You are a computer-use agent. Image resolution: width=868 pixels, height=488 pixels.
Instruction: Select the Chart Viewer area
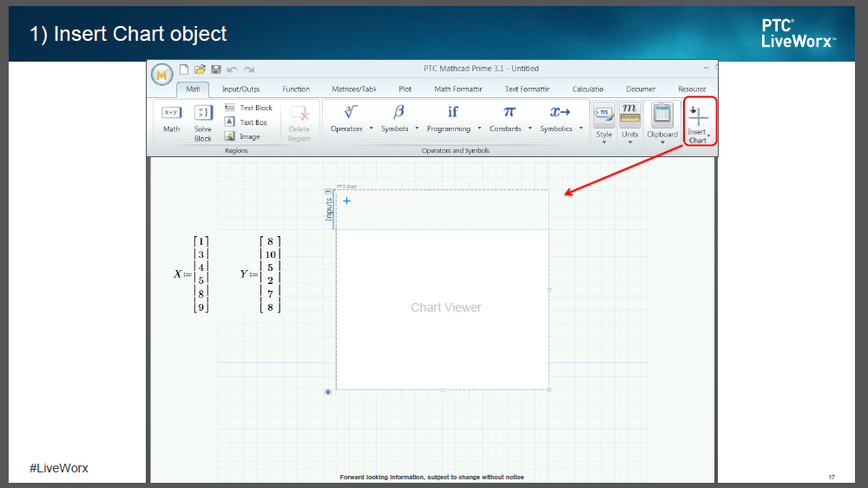[x=443, y=310]
